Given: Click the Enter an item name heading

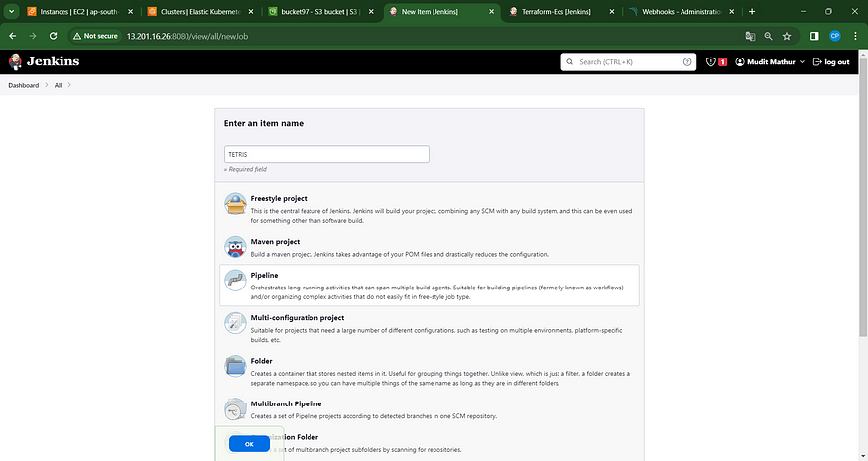Looking at the screenshot, I should (264, 123).
